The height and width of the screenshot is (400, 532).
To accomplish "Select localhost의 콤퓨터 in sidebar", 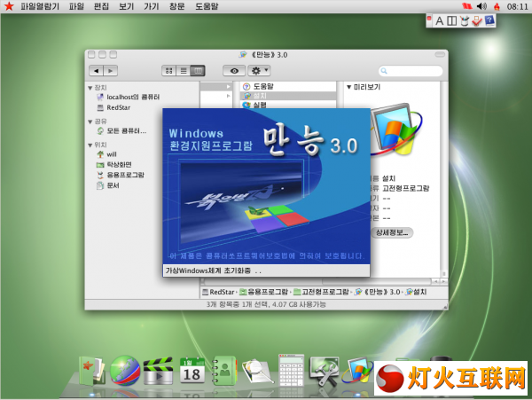I will [128, 97].
